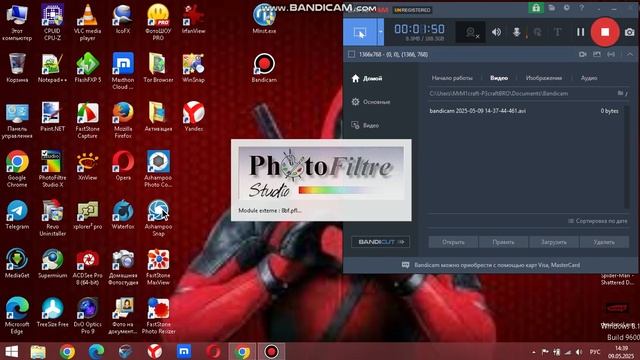Toggle the speaker sound icon in Bandicam

496,32
